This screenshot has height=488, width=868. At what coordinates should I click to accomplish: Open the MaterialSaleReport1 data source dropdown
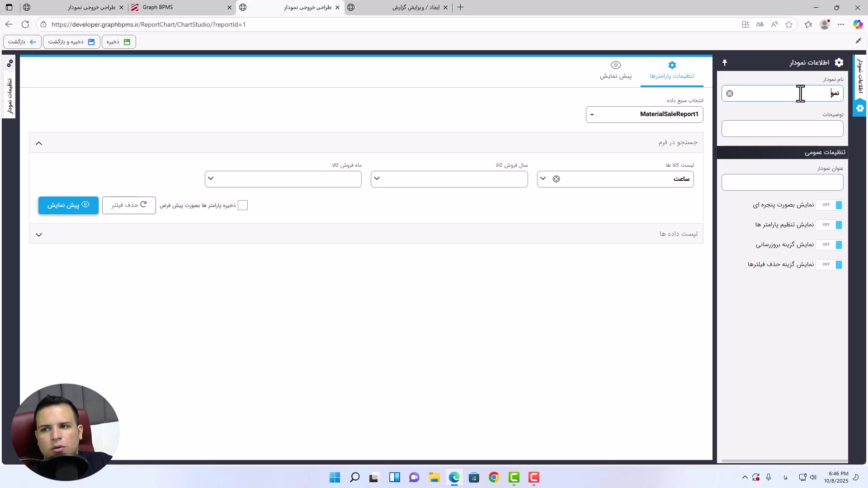click(644, 114)
